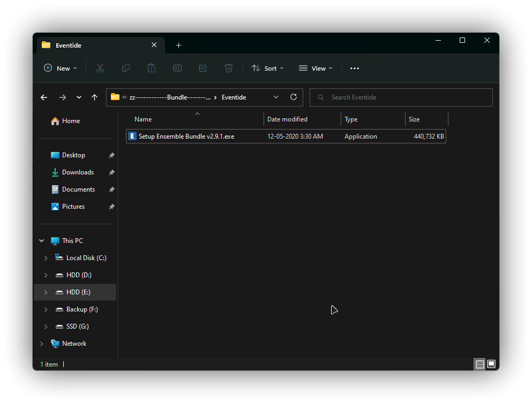
Task: Select the Eventide tab
Action: click(101, 45)
